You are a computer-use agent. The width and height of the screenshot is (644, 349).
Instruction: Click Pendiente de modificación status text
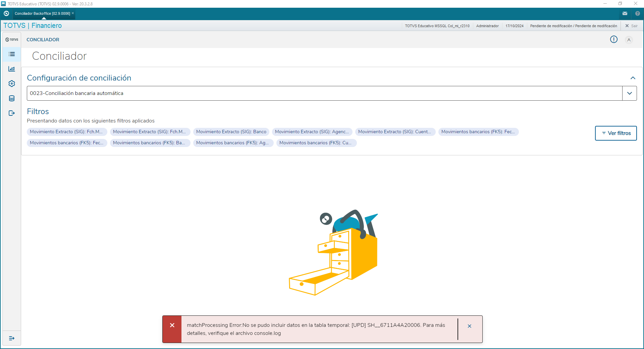574,26
